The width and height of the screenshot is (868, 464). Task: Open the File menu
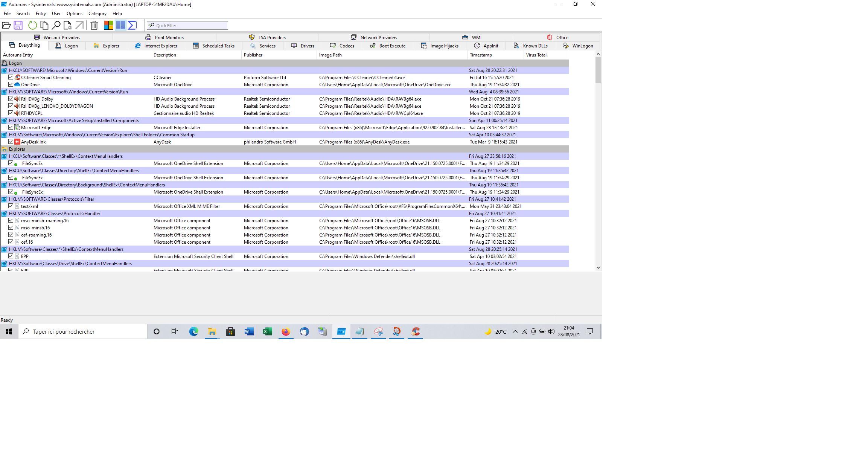point(7,13)
